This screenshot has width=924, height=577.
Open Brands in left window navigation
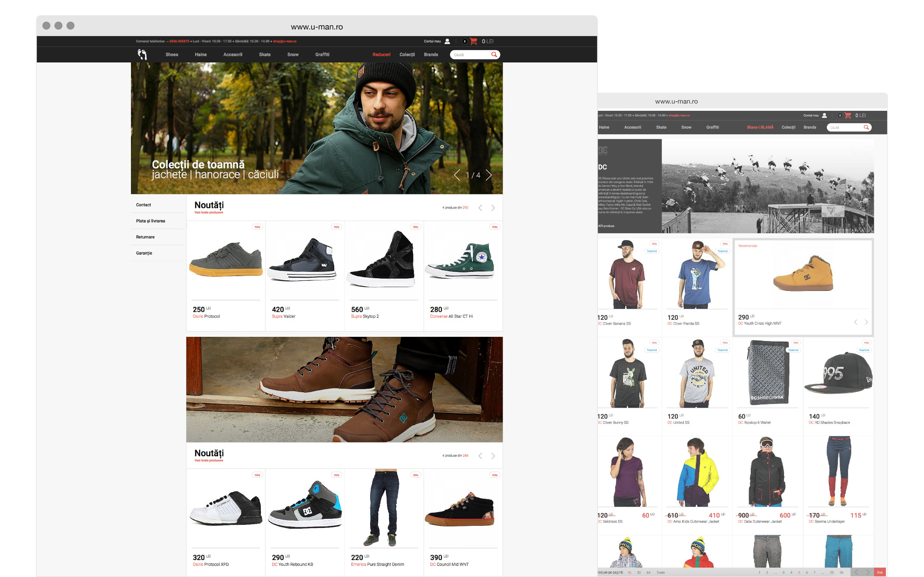click(431, 54)
